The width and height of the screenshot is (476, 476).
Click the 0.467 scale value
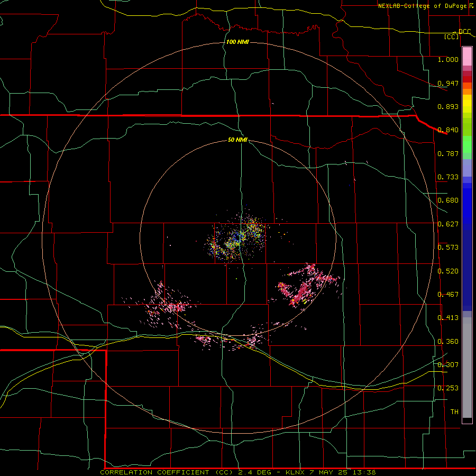448,295
